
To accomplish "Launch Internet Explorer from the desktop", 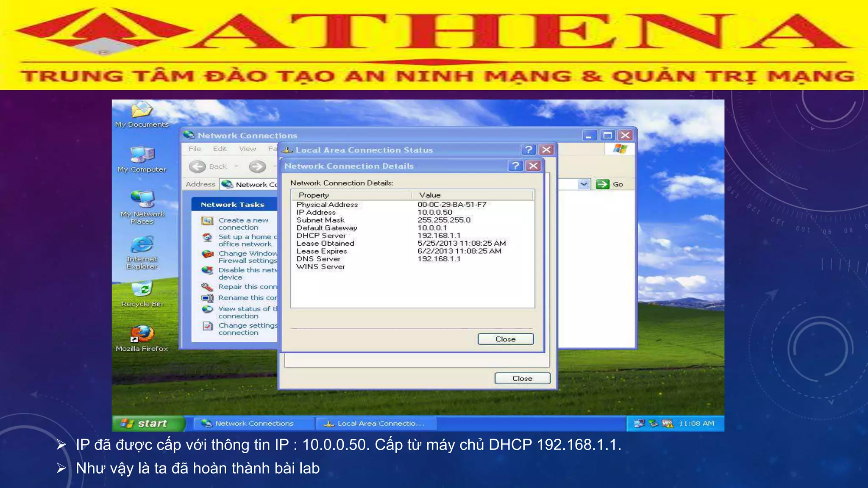I will [142, 252].
